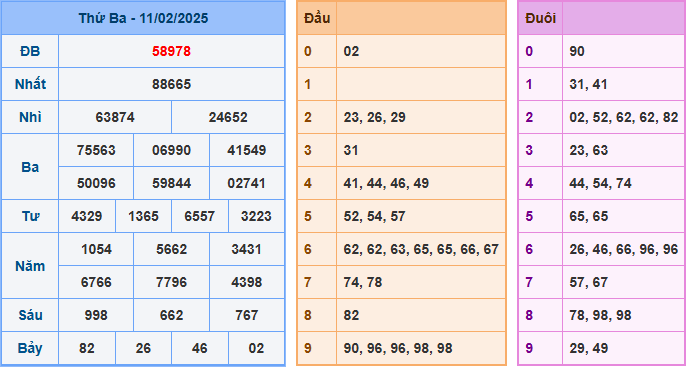
Task: Click the Ba row label
Action: pyautogui.click(x=30, y=167)
